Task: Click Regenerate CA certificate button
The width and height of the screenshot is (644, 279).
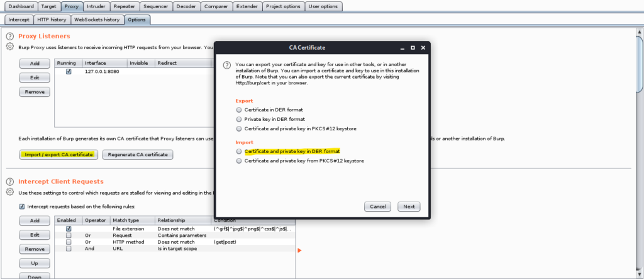Action: (x=138, y=154)
